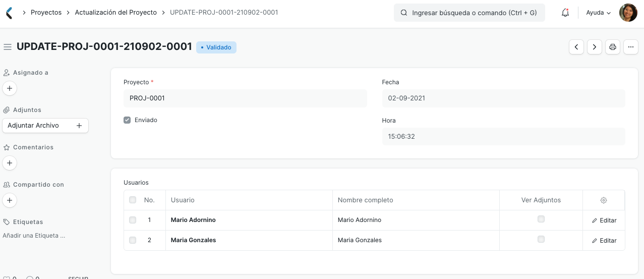Open the Maria Gonzales user link
The image size is (644, 279).
click(193, 240)
